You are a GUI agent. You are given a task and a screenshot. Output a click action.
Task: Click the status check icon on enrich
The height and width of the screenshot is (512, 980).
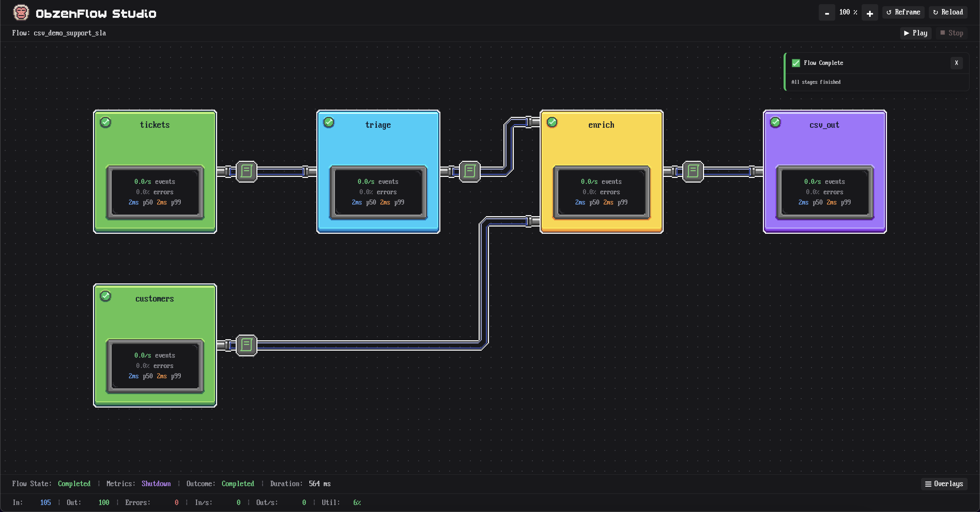(552, 122)
